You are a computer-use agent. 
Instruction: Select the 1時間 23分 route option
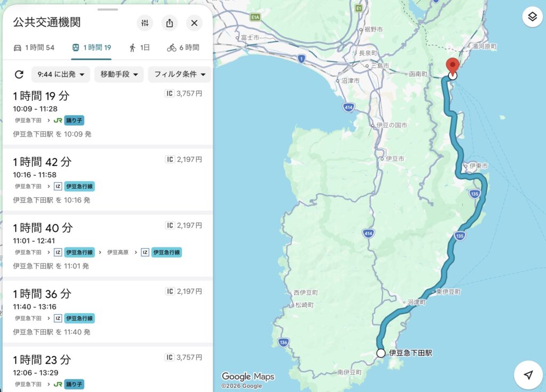(x=108, y=370)
